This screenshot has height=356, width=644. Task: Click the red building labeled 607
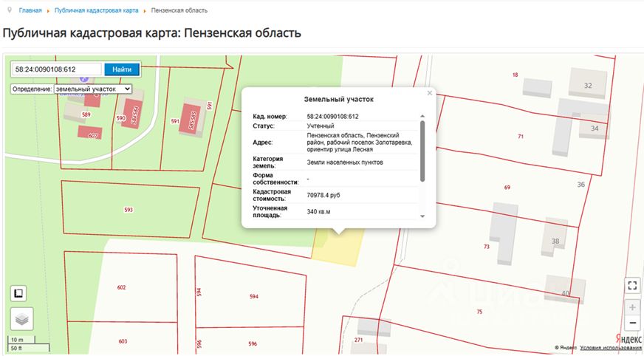90,133
